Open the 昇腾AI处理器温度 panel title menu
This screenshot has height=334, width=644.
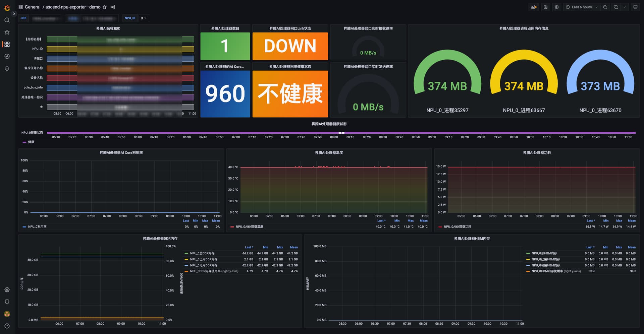pyautogui.click(x=329, y=152)
